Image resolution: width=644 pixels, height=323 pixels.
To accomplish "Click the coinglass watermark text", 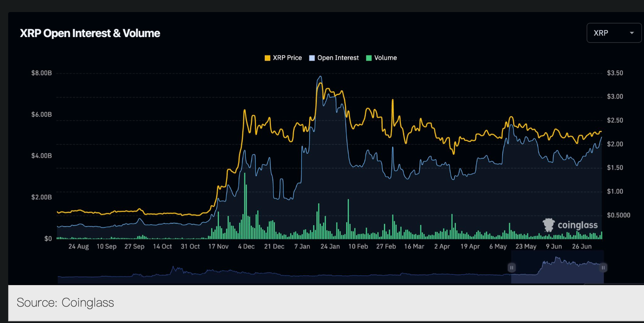I will coord(577,225).
